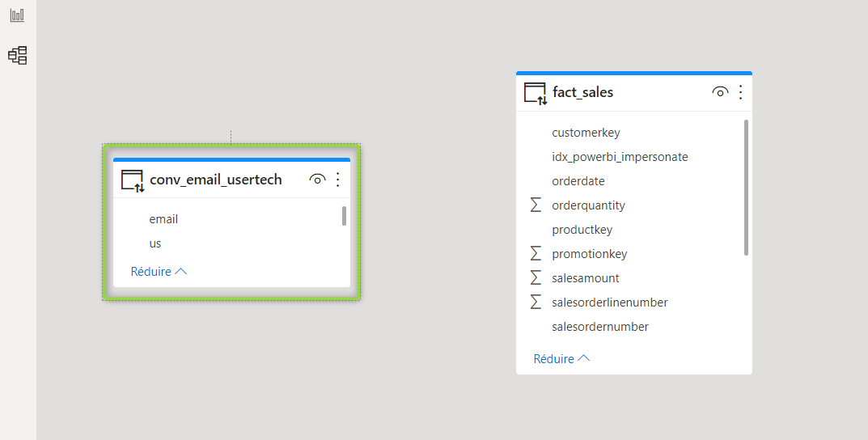This screenshot has height=440, width=868.
Task: Click the fact_sales field list scrollbar
Action: pyautogui.click(x=746, y=188)
